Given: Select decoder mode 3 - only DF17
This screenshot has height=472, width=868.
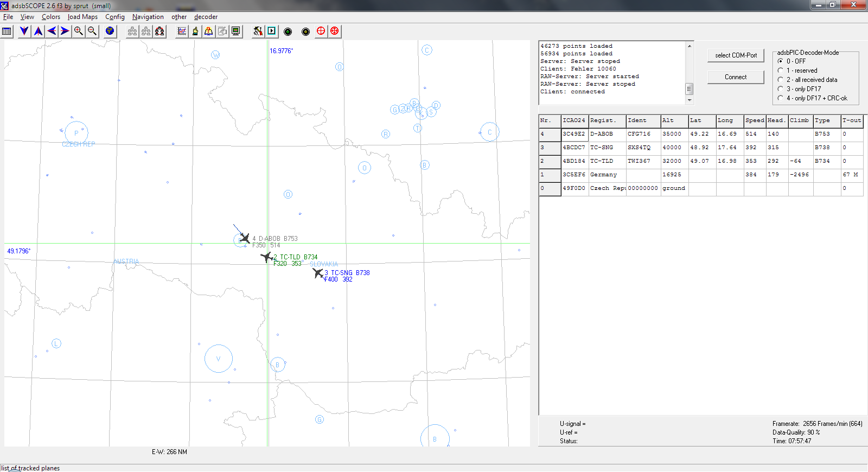Looking at the screenshot, I should [x=781, y=89].
